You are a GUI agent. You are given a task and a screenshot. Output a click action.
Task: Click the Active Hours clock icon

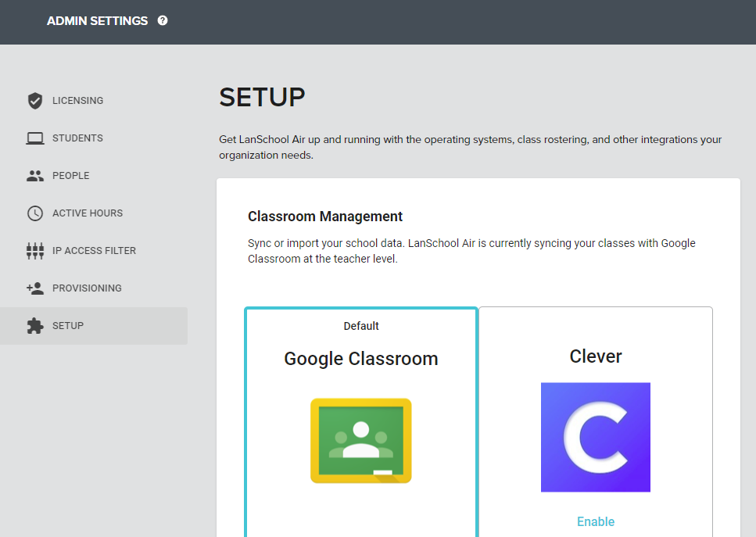34,213
